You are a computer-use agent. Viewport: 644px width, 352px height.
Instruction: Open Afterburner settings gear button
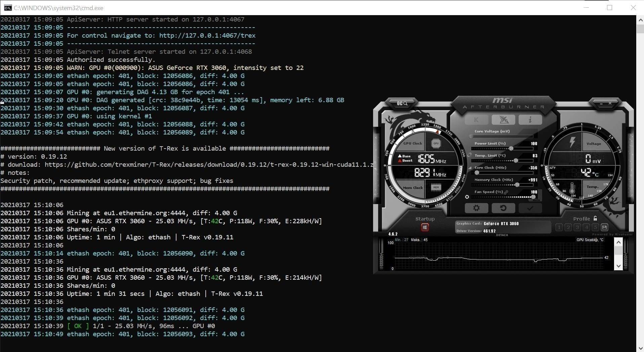click(476, 208)
